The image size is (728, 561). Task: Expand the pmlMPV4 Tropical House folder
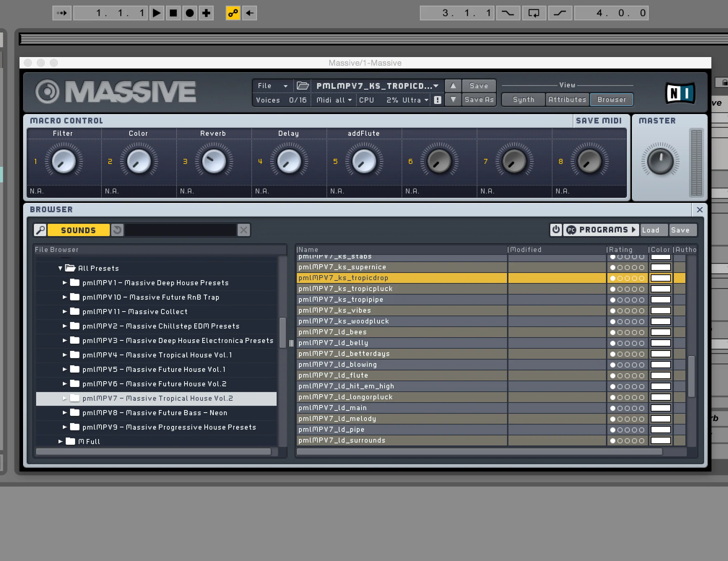(x=65, y=355)
